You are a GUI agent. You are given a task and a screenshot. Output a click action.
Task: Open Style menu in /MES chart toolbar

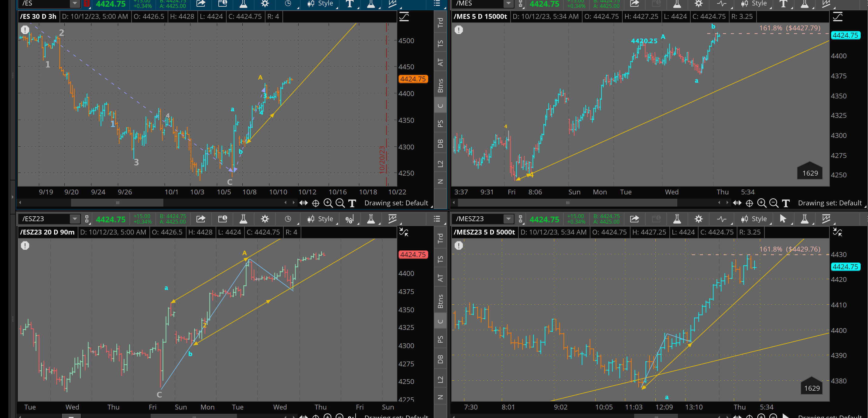click(754, 3)
